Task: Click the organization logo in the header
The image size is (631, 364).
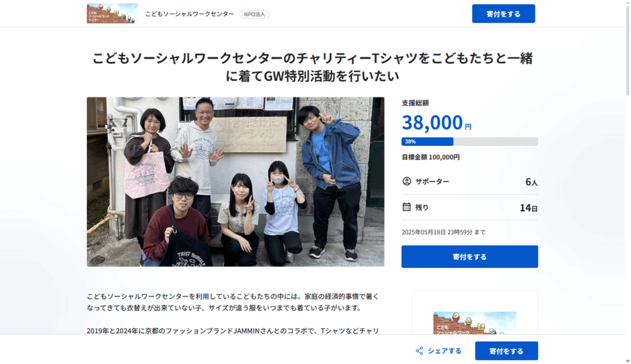Action: click(x=112, y=14)
